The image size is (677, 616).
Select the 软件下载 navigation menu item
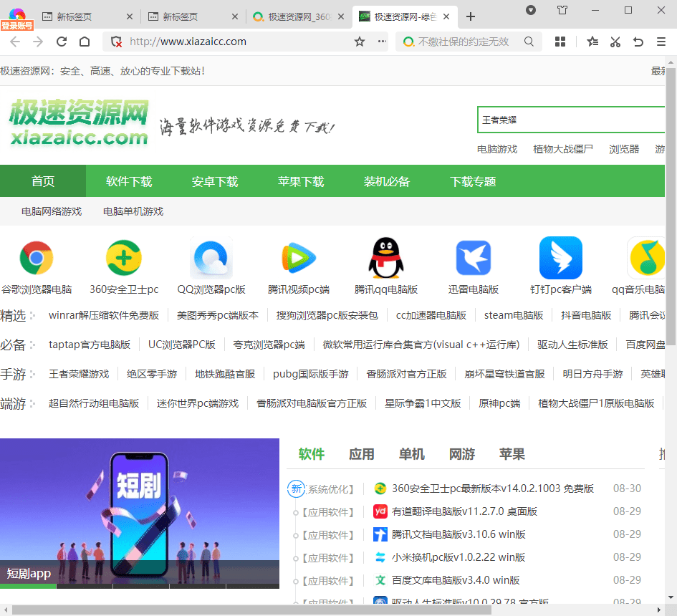click(129, 181)
